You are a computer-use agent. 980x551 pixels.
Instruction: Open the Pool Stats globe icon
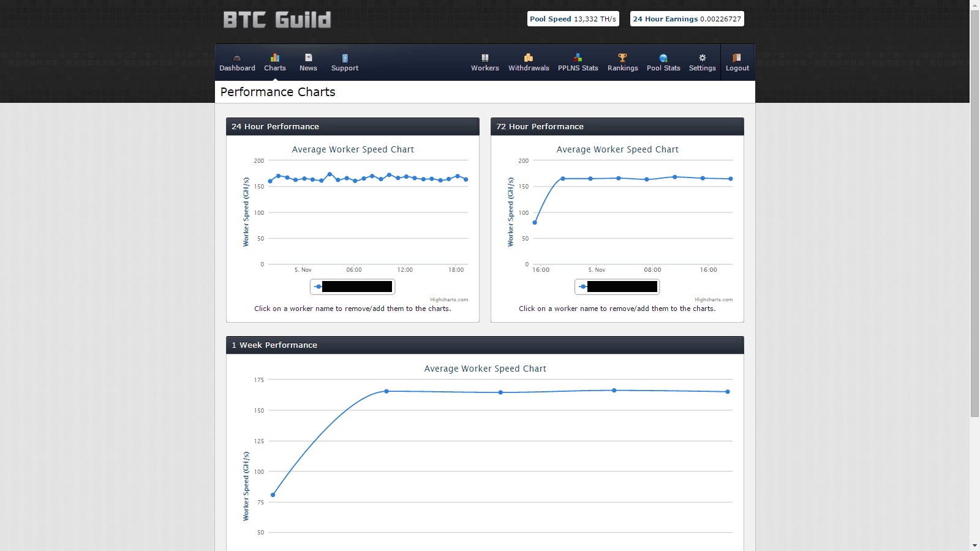(x=663, y=58)
